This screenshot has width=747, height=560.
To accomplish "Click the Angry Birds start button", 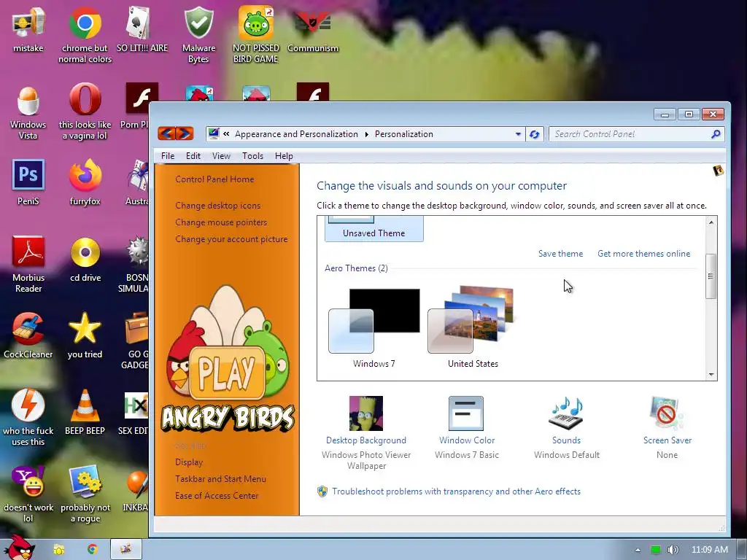I will (x=19, y=548).
